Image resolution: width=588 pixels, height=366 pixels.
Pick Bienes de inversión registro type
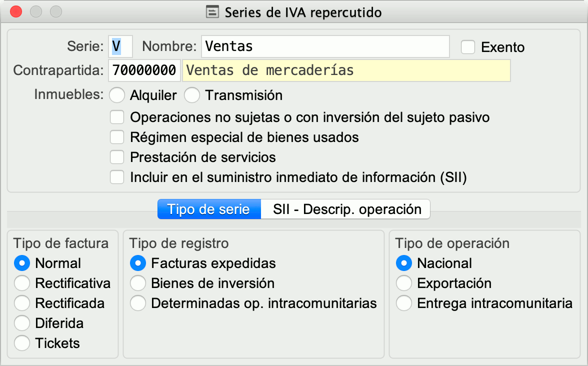(138, 283)
